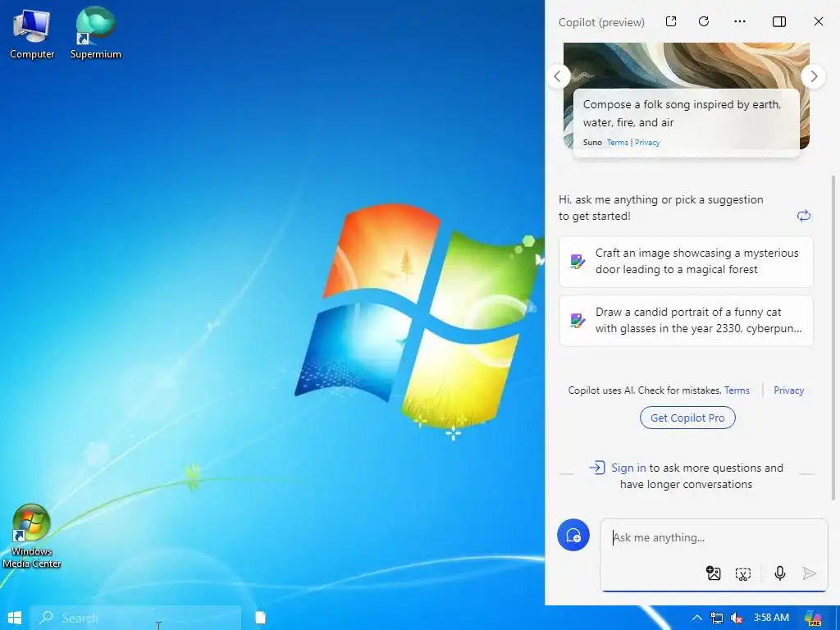Open the document icon on the taskbar
This screenshot has width=840, height=630.
pos(260,619)
